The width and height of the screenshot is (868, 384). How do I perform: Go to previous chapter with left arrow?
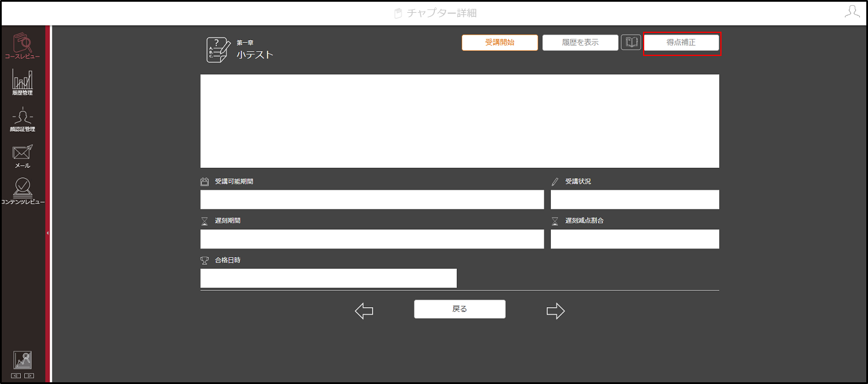tap(364, 311)
